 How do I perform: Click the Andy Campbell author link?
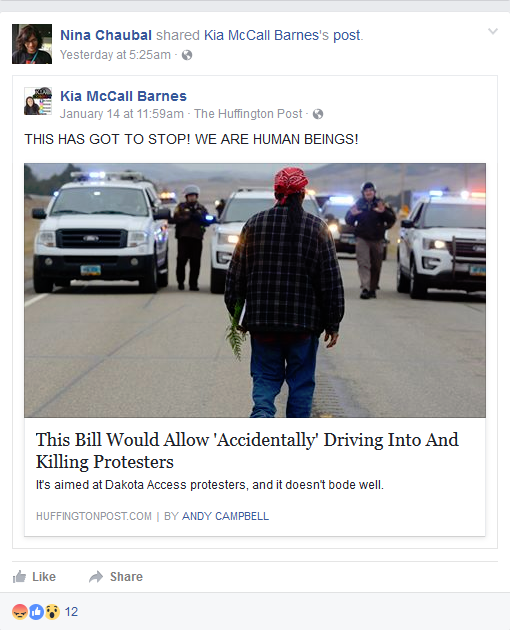click(225, 516)
